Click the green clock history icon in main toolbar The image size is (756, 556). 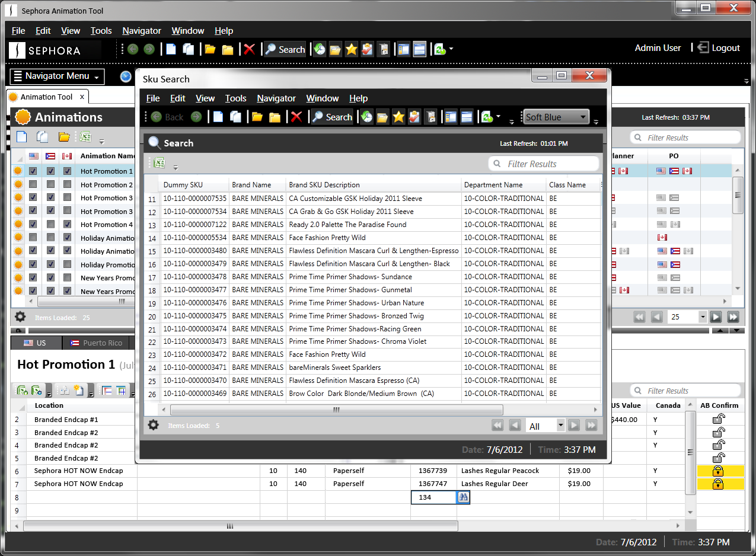point(320,49)
